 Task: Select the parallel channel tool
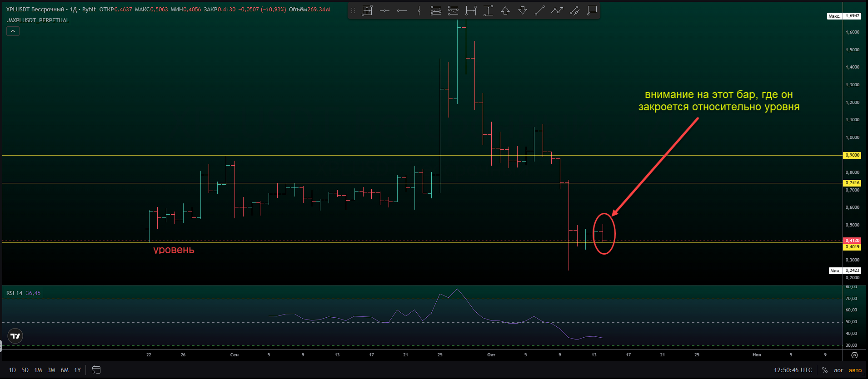point(574,10)
